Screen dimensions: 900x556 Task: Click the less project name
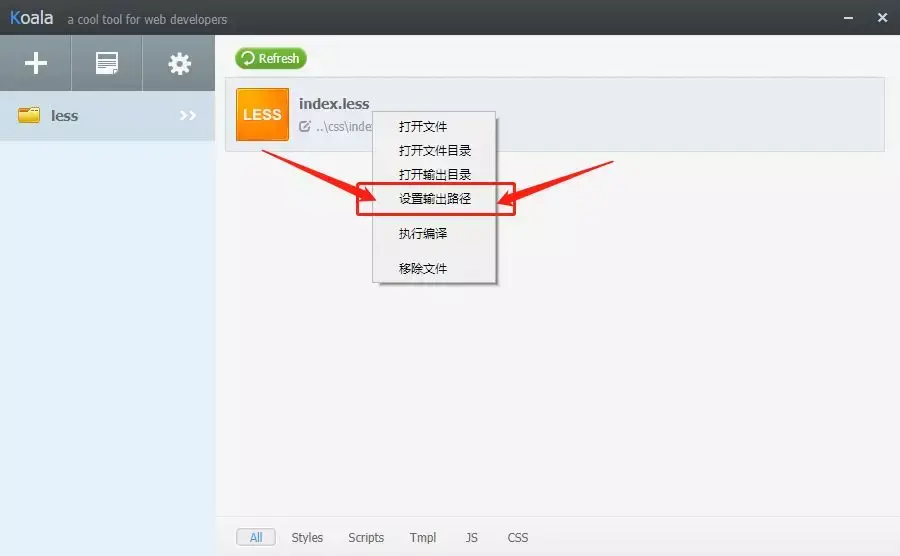(64, 116)
